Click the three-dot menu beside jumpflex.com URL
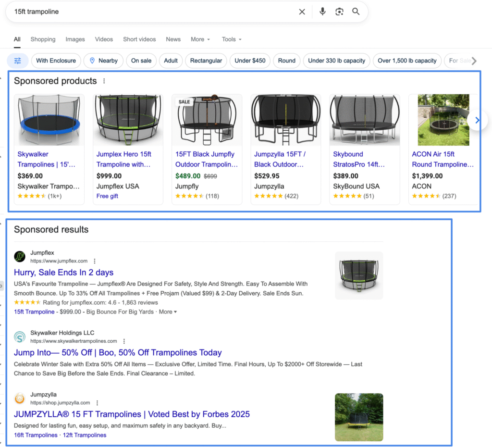Viewport: 492px width, 448px height. tap(95, 261)
